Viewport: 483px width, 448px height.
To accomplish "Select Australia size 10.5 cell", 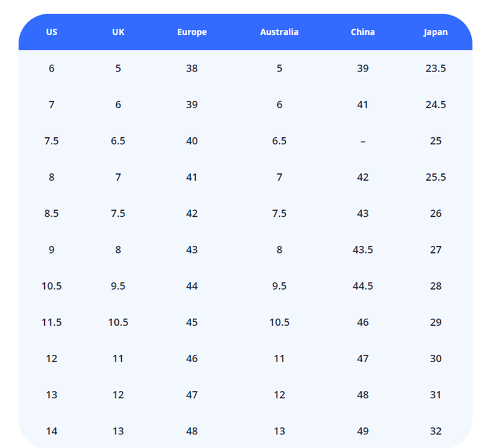I will coord(279,322).
